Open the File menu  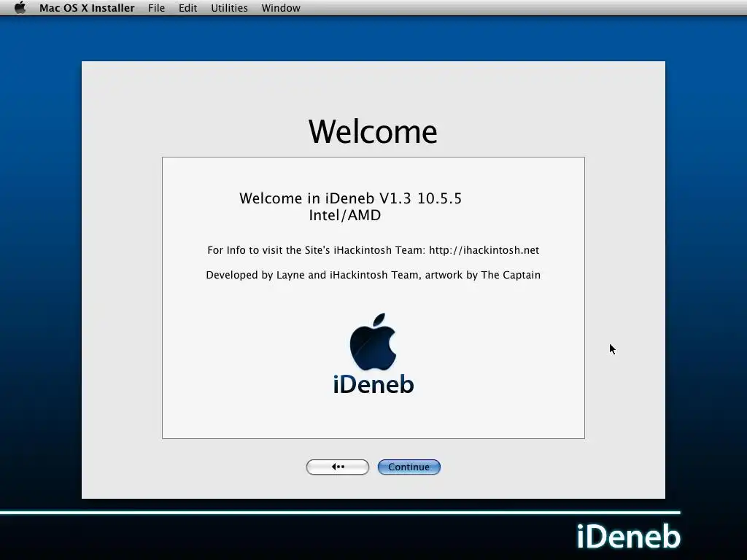156,8
